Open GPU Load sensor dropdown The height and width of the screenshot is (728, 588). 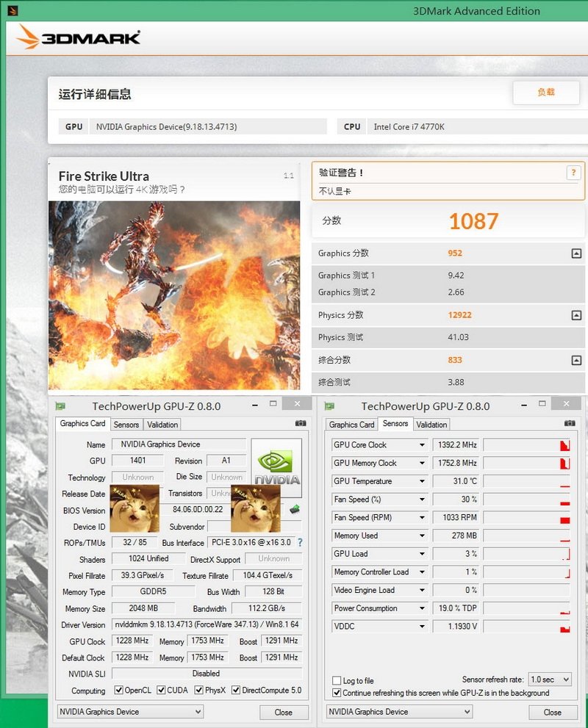click(422, 553)
